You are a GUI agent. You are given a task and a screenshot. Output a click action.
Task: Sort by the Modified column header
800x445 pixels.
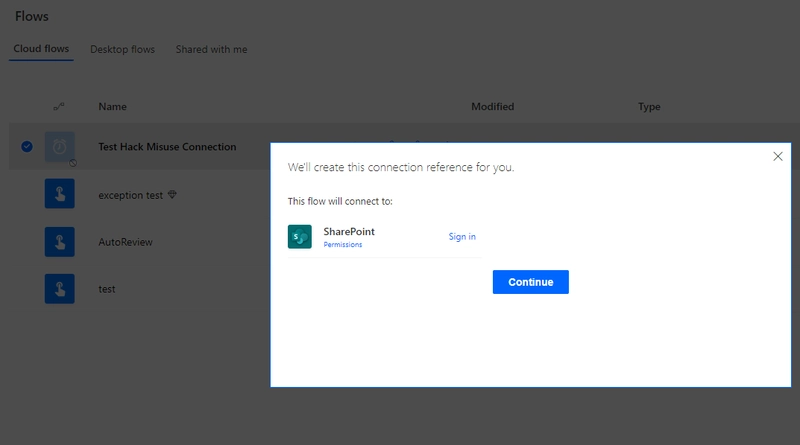492,107
